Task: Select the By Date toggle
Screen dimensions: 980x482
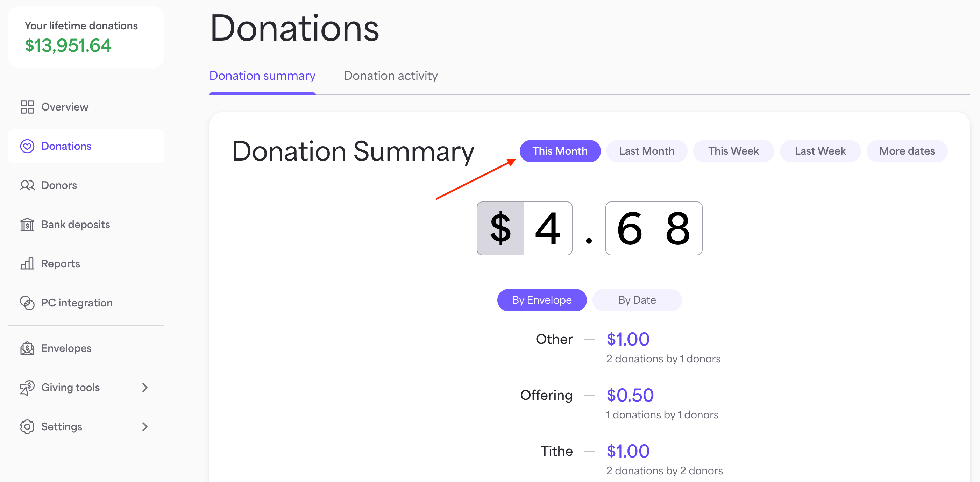Action: point(637,300)
